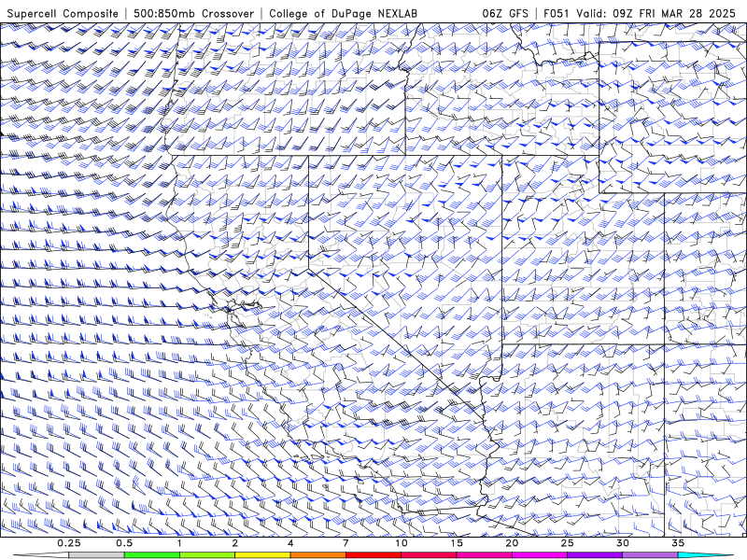The width and height of the screenshot is (747, 560).
Task: Pick the yellow-green 1–2 colorbar segment
Action: [207, 555]
